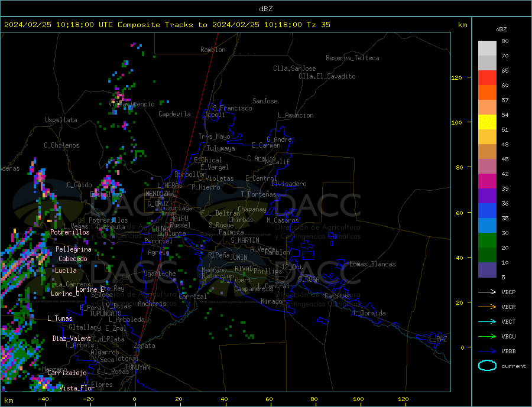The width and height of the screenshot is (532, 407).
Task: Click the Tulumaya map label
Action: (x=221, y=148)
